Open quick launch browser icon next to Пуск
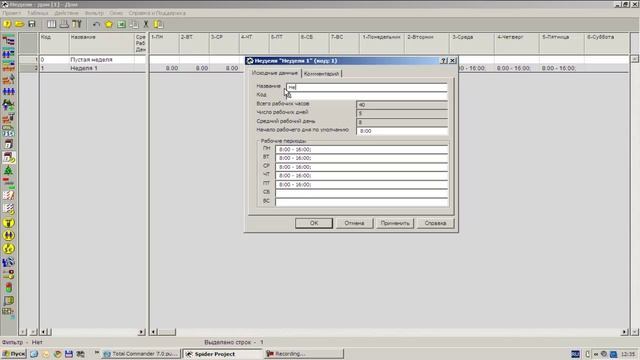Screen dimensions: 640x360 tap(34, 354)
